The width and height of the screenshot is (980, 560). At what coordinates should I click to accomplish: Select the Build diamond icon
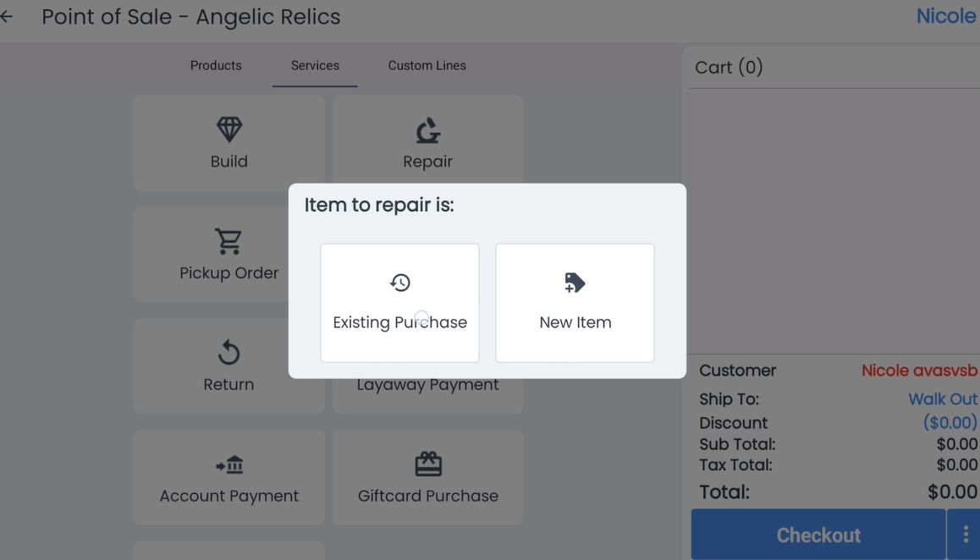[228, 129]
